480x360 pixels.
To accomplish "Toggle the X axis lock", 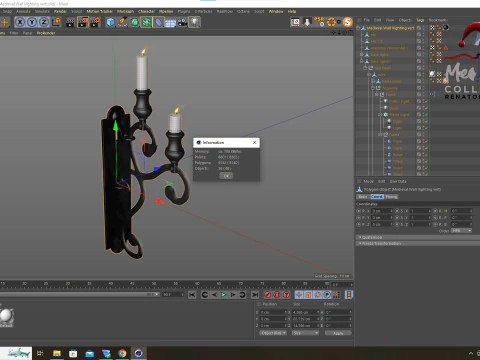I will (x=20, y=22).
